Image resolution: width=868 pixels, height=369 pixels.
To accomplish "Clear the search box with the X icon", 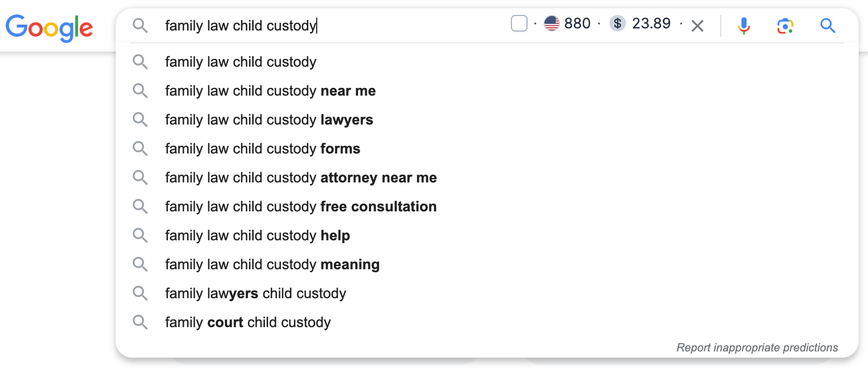I will (698, 26).
